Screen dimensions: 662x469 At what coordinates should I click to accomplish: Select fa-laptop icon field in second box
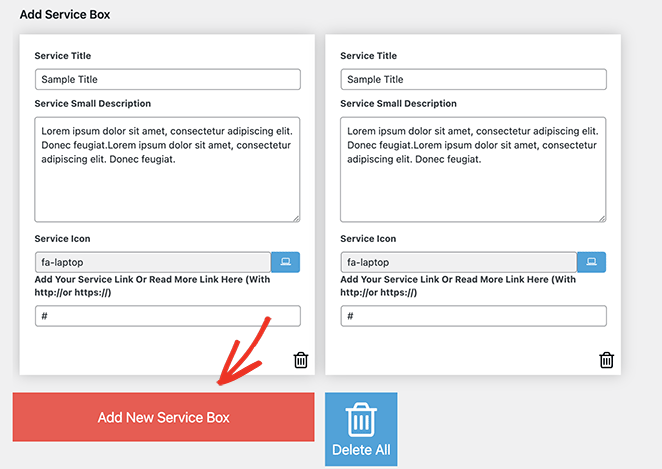pyautogui.click(x=458, y=262)
